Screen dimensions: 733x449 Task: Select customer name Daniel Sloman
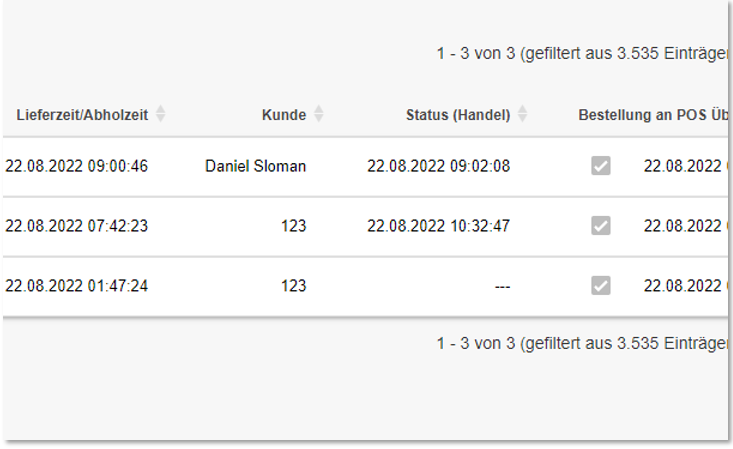256,166
